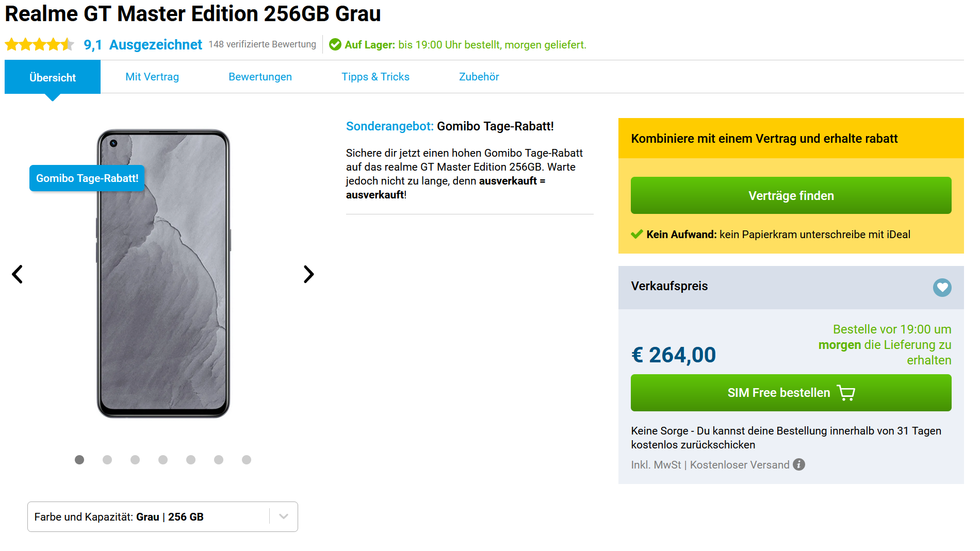Open the Tipps & Tricks tab

pos(375,77)
